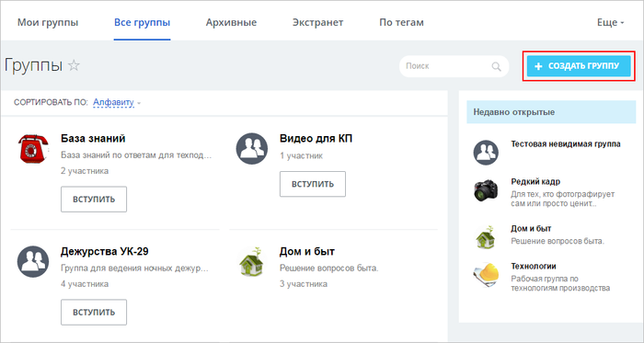Open the Технологии recent link

coord(534,267)
